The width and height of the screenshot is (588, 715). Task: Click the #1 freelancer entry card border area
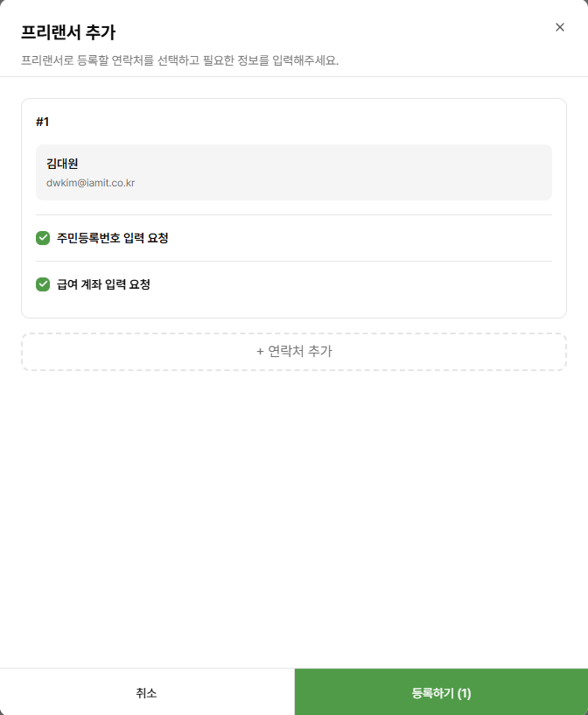(x=294, y=208)
